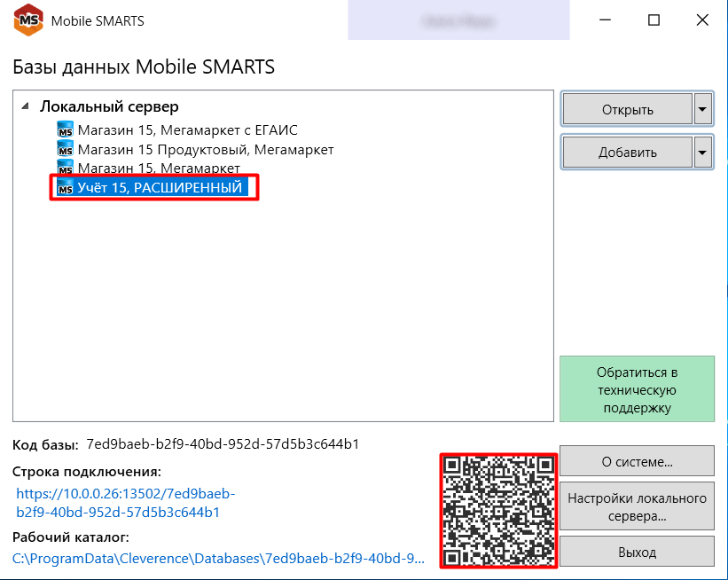Click the QR code image
The width and height of the screenshot is (728, 580).
[x=498, y=510]
